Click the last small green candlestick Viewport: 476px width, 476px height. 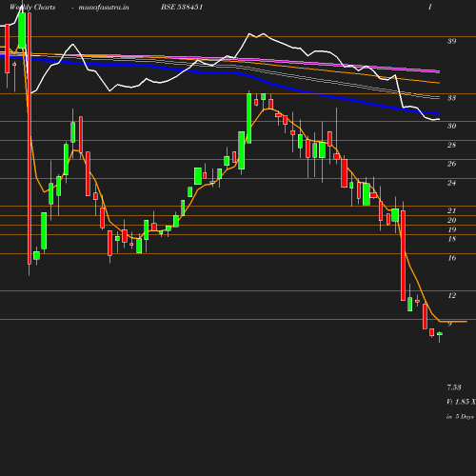[440, 334]
